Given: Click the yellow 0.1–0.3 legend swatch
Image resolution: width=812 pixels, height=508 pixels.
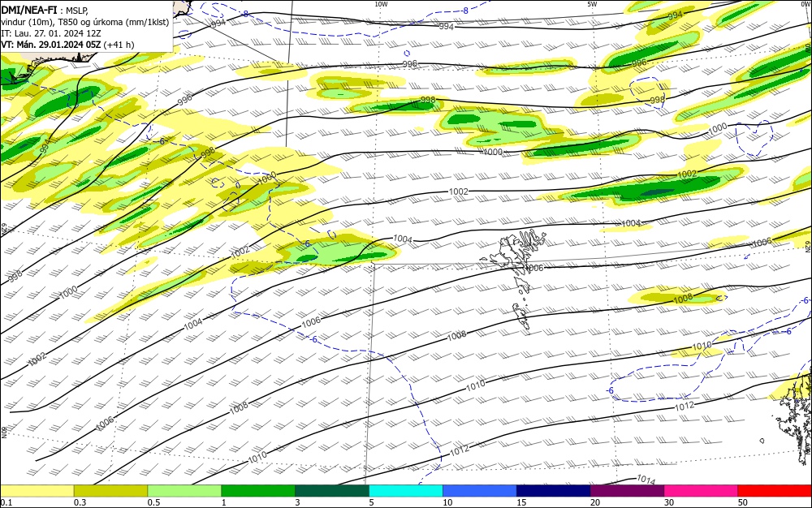Looking at the screenshot, I should [x=37, y=491].
